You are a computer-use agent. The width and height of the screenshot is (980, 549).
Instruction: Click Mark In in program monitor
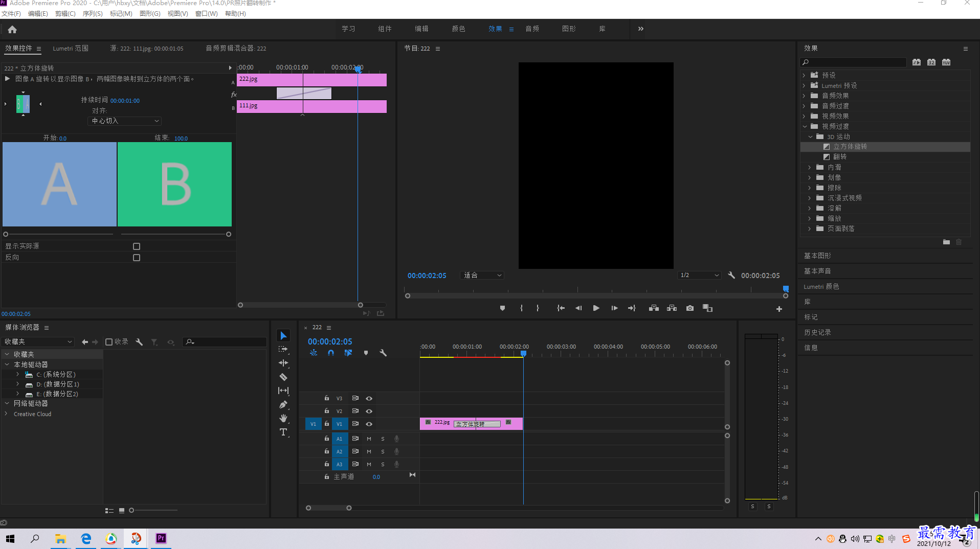point(521,308)
